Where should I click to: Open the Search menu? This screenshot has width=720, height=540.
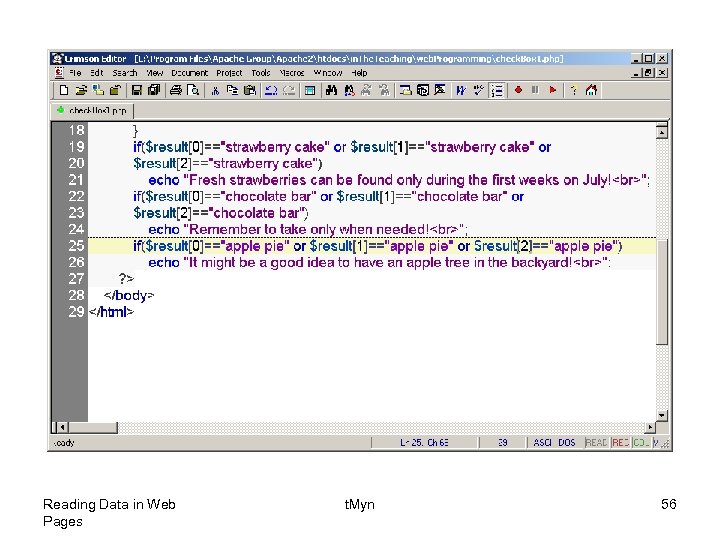click(125, 73)
